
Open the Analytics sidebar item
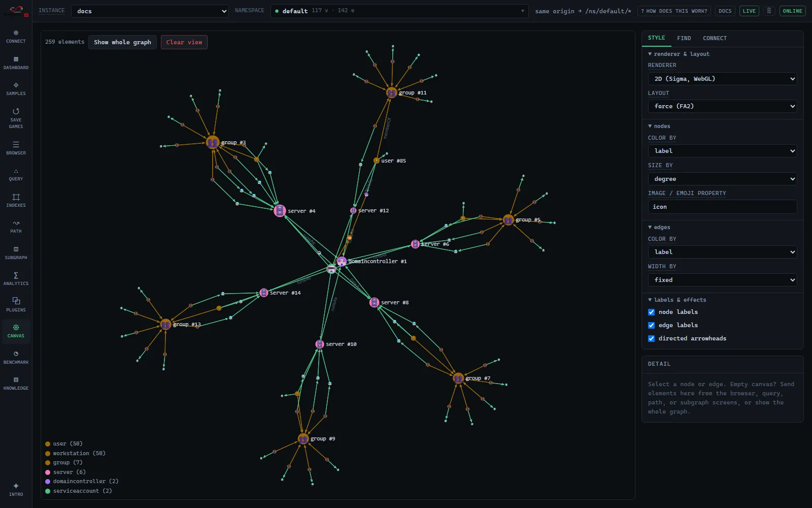point(16,279)
